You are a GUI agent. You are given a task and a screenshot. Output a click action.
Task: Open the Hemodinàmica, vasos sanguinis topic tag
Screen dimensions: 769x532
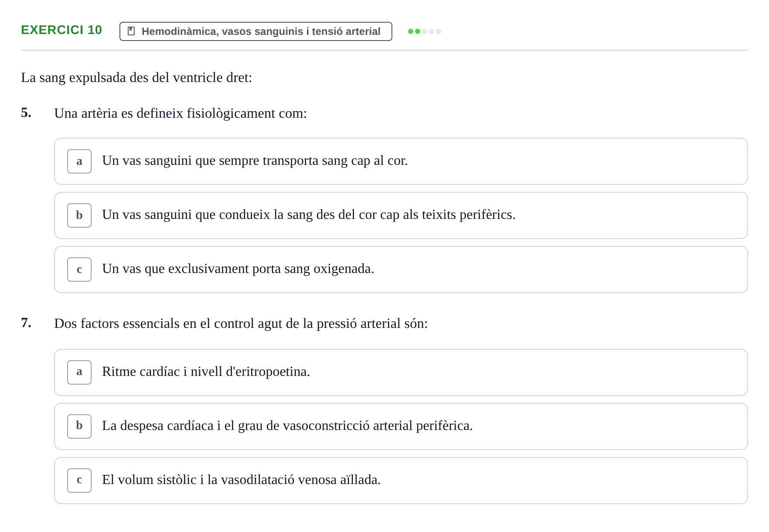(256, 31)
